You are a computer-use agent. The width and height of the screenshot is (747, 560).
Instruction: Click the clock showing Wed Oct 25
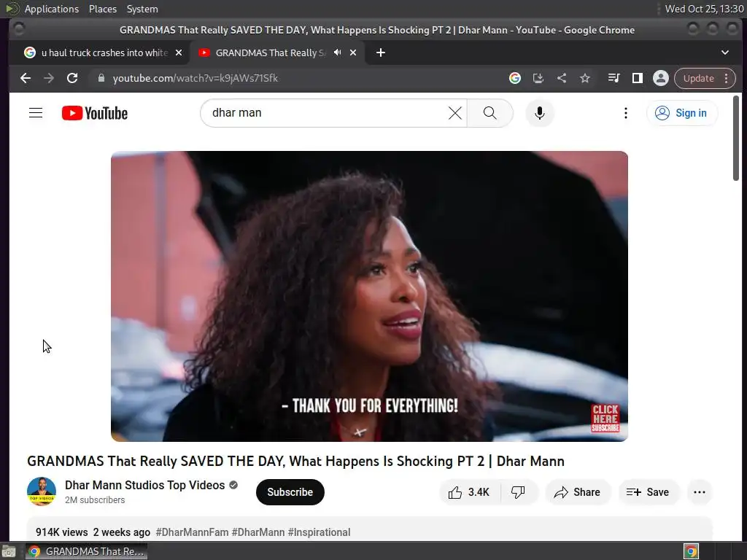click(704, 9)
